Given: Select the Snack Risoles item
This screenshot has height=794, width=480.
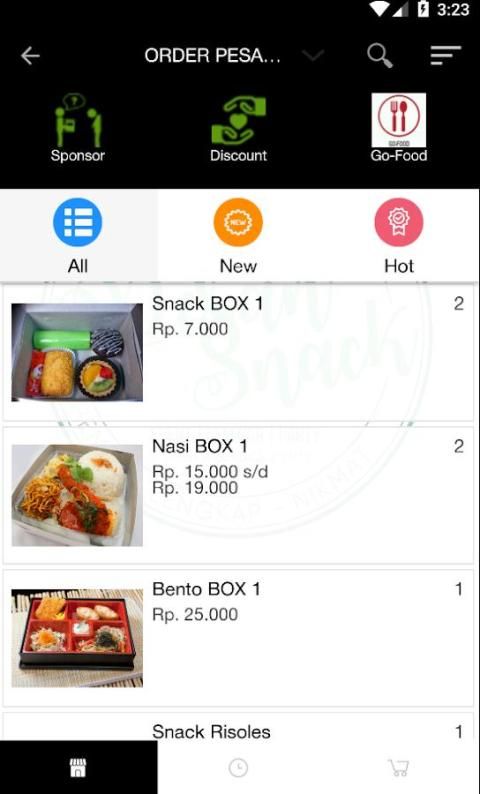Looking at the screenshot, I should [x=238, y=727].
